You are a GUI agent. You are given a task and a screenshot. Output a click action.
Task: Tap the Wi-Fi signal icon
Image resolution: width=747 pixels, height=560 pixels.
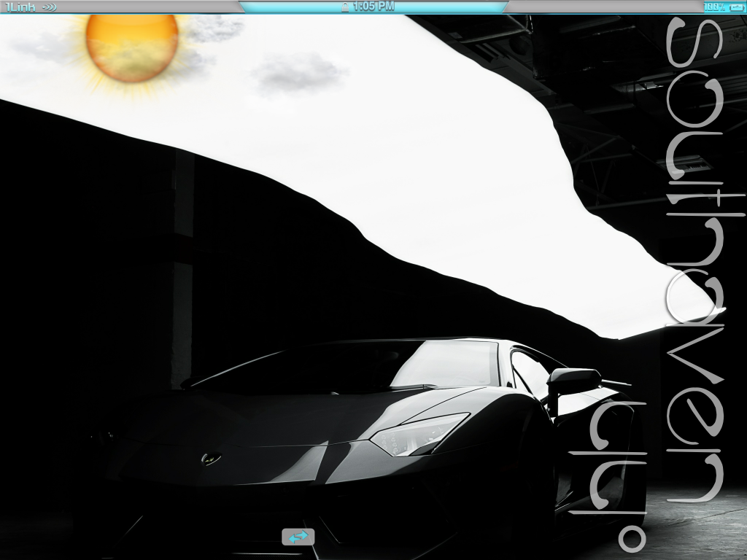point(50,7)
